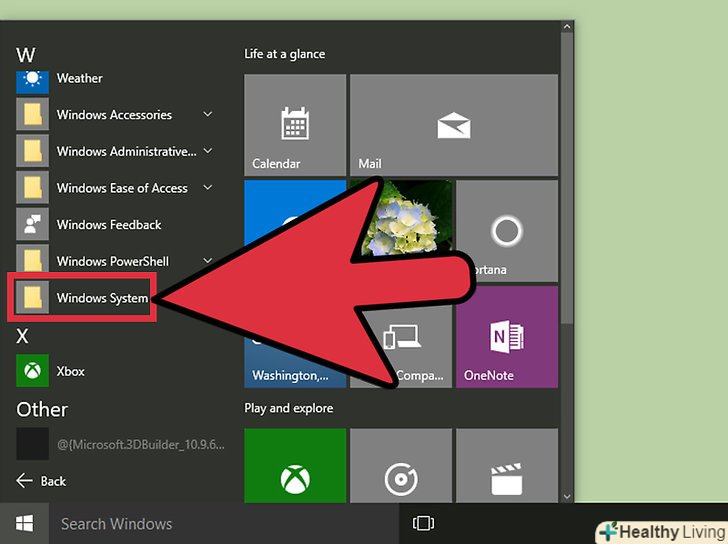Viewport: 728px width, 544px height.
Task: Open the Movies & TV tile
Action: 507,465
